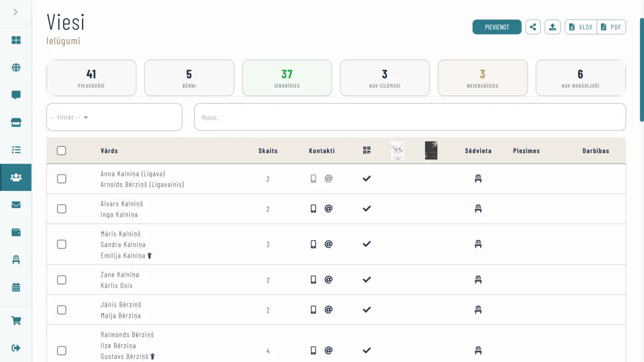Click the share icon button
This screenshot has width=644, height=362.
pyautogui.click(x=533, y=27)
